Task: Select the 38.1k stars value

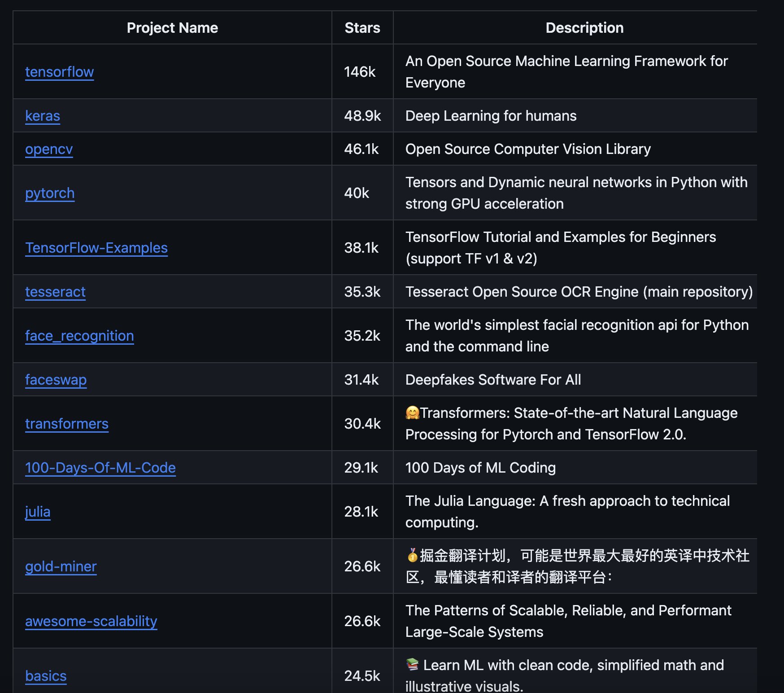Action: [362, 248]
